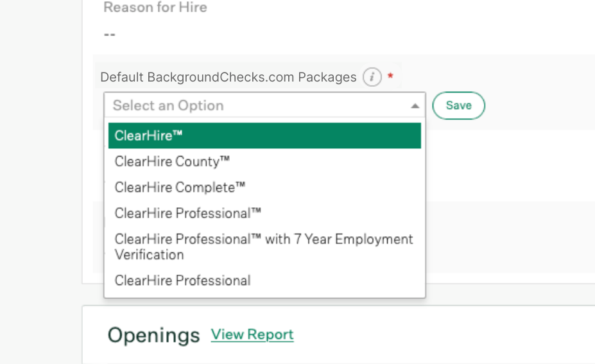
Task: Click the info icon beside Packages label
Action: point(372,78)
